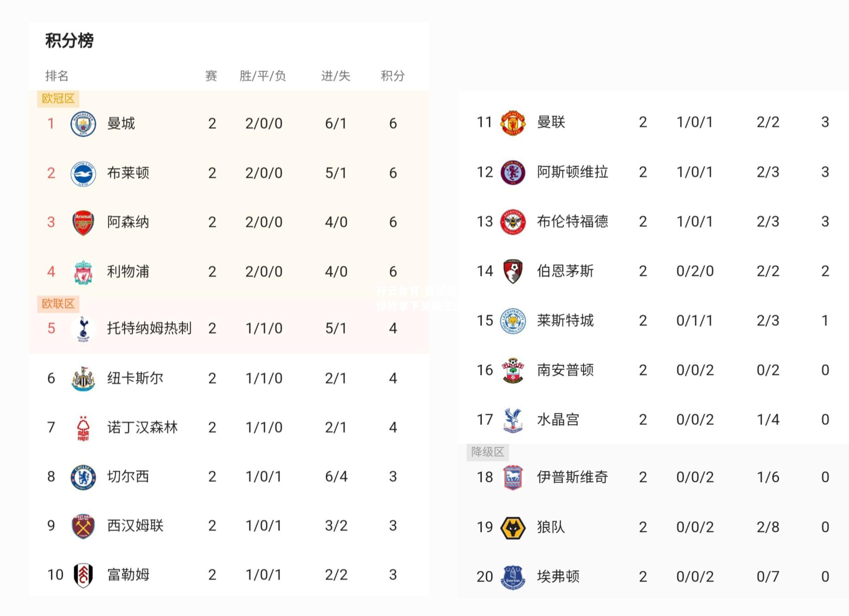Open the Tottenham Hotspur crest icon
This screenshot has width=849, height=616.
point(83,329)
